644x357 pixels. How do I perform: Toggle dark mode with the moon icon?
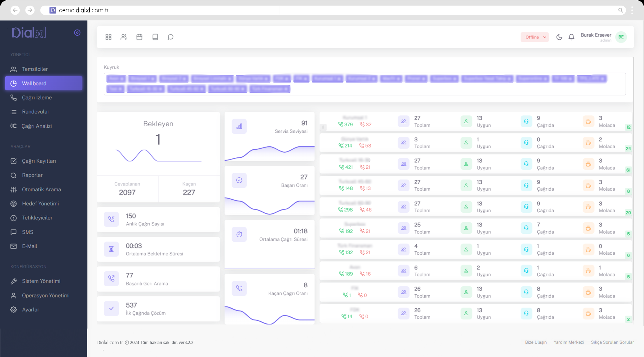(559, 37)
